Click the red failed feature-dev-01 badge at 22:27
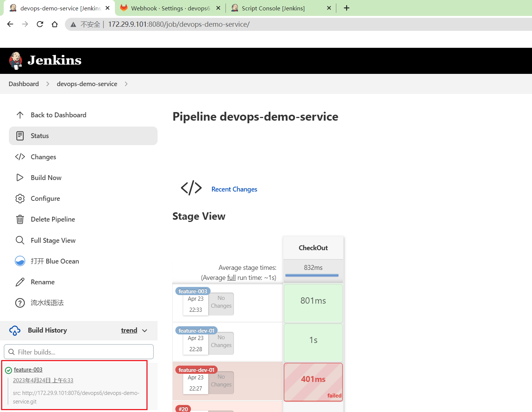This screenshot has width=532, height=412. pyautogui.click(x=196, y=370)
